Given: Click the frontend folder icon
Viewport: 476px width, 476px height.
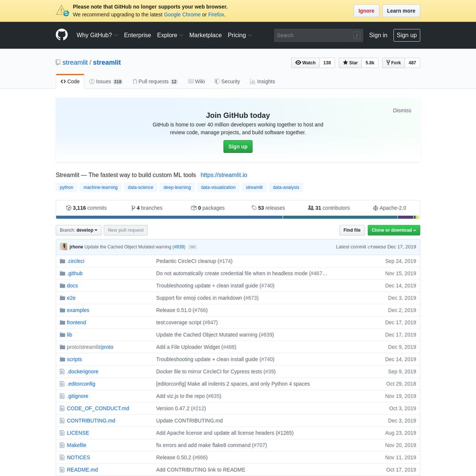Looking at the screenshot, I should [x=62, y=322].
